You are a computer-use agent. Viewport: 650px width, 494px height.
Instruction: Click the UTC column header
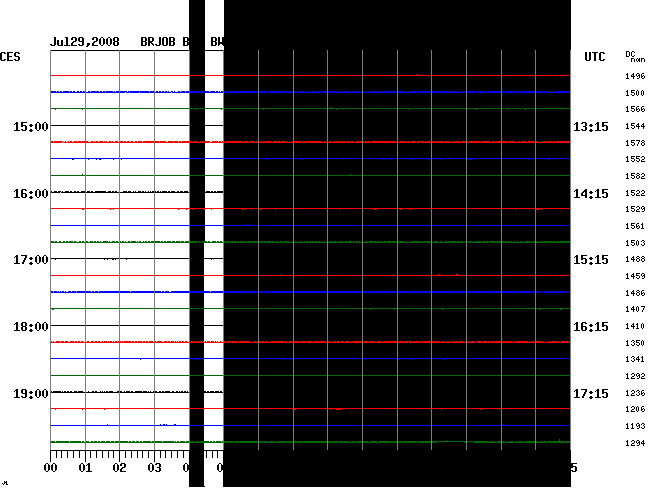(594, 57)
